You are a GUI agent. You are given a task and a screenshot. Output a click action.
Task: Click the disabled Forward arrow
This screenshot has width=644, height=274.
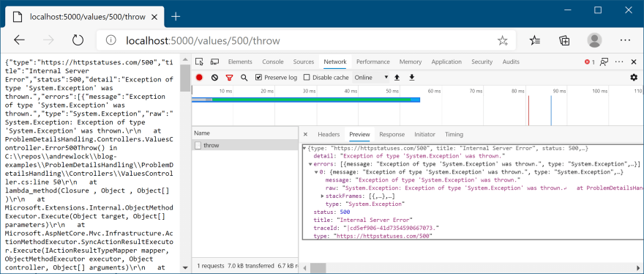[48, 40]
